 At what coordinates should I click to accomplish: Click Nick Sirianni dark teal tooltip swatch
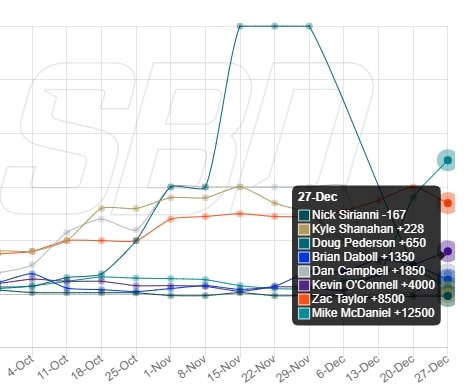coord(304,215)
